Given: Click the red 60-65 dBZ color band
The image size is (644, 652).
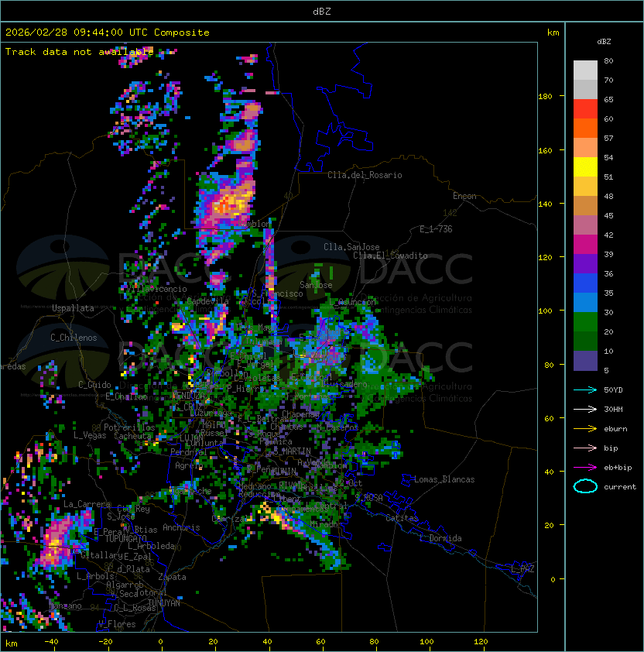Looking at the screenshot, I should [585, 109].
